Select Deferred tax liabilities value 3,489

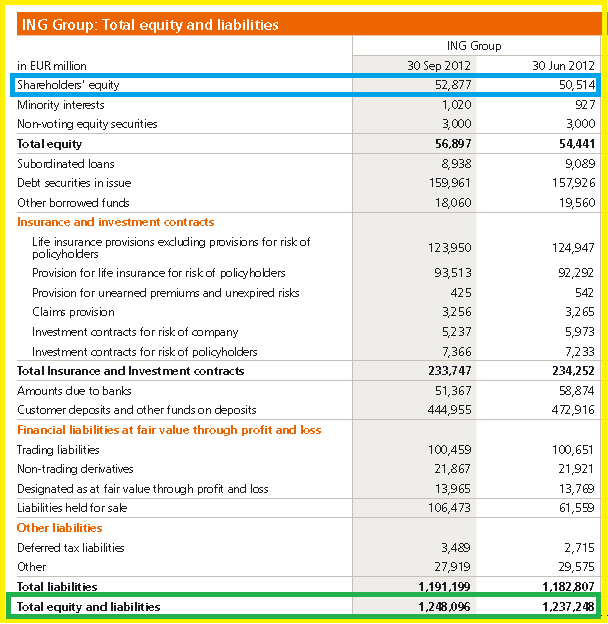[x=456, y=548]
